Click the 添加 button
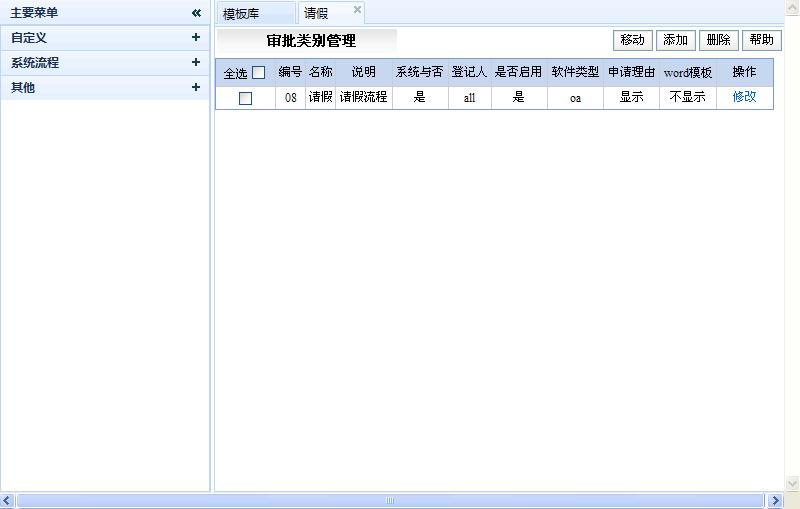 coord(675,40)
